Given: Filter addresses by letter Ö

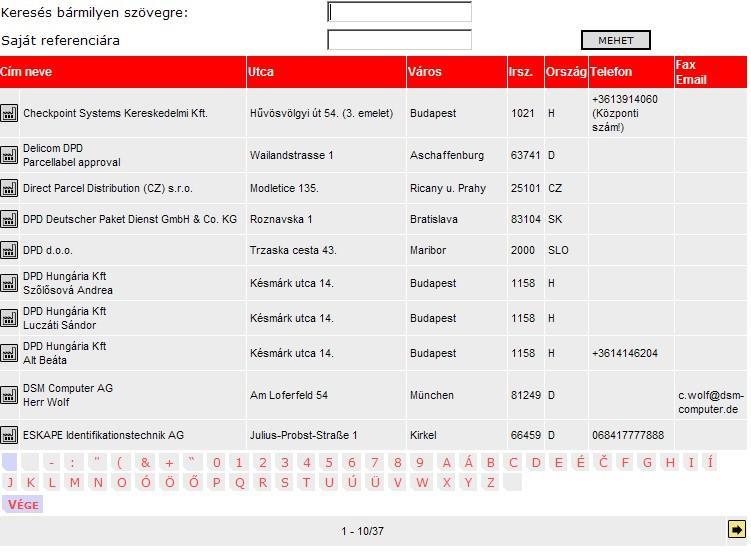Looking at the screenshot, I should pyautogui.click(x=170, y=483).
